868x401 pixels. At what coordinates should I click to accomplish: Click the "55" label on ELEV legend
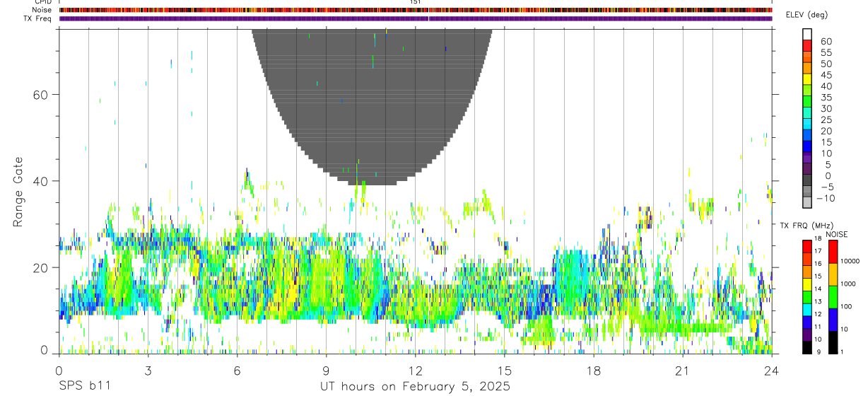point(826,53)
